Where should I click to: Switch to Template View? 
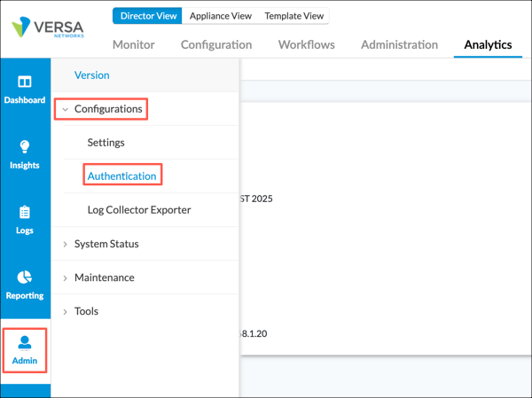pyautogui.click(x=293, y=16)
